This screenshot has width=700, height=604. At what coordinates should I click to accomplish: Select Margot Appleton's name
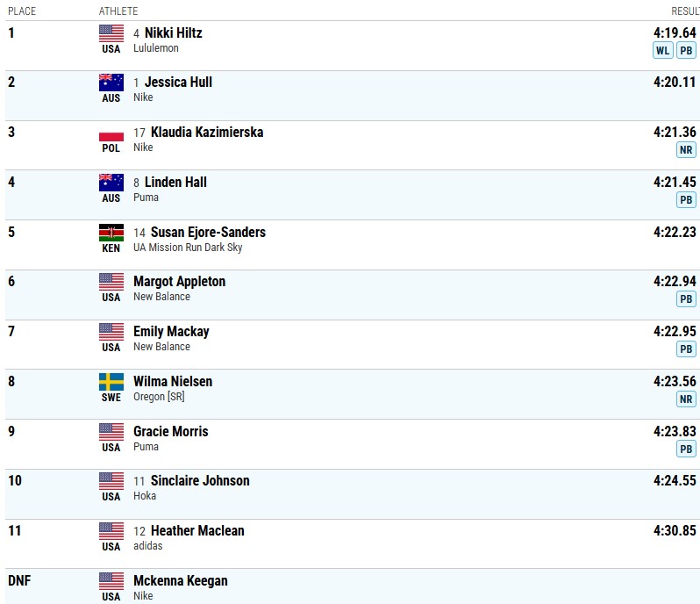(x=179, y=282)
